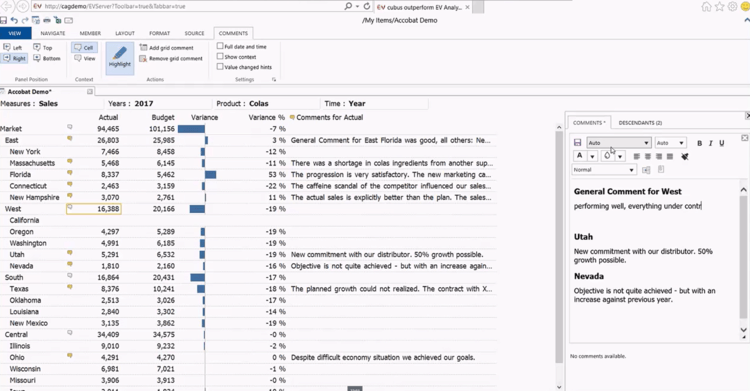Click the California row label
750x391 pixels.
point(24,220)
